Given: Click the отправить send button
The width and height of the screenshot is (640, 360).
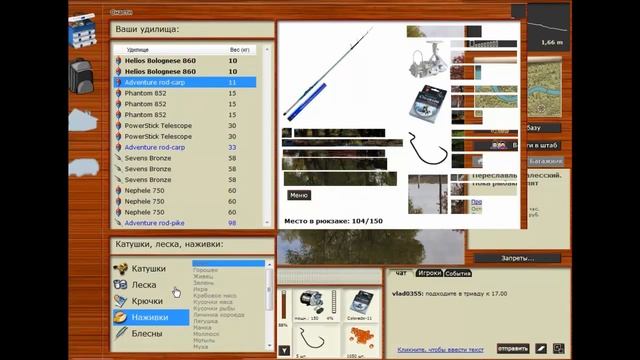Looking at the screenshot, I should point(513,349).
